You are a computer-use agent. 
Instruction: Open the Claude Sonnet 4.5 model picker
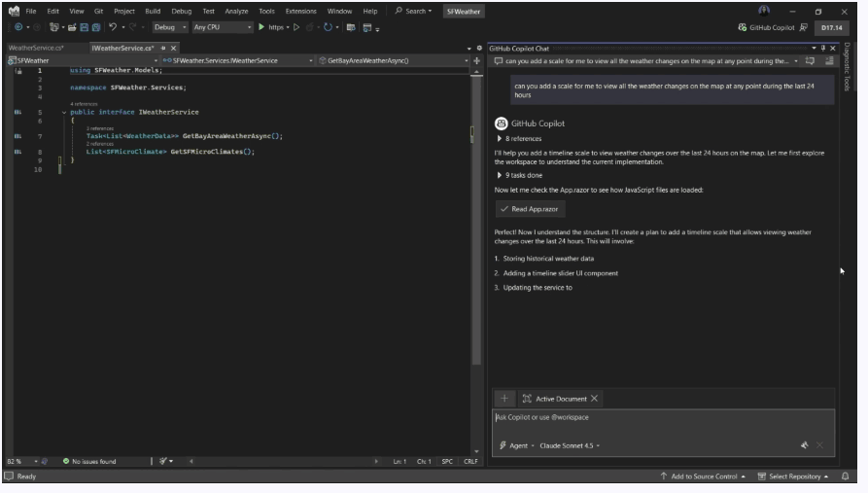(x=570, y=445)
